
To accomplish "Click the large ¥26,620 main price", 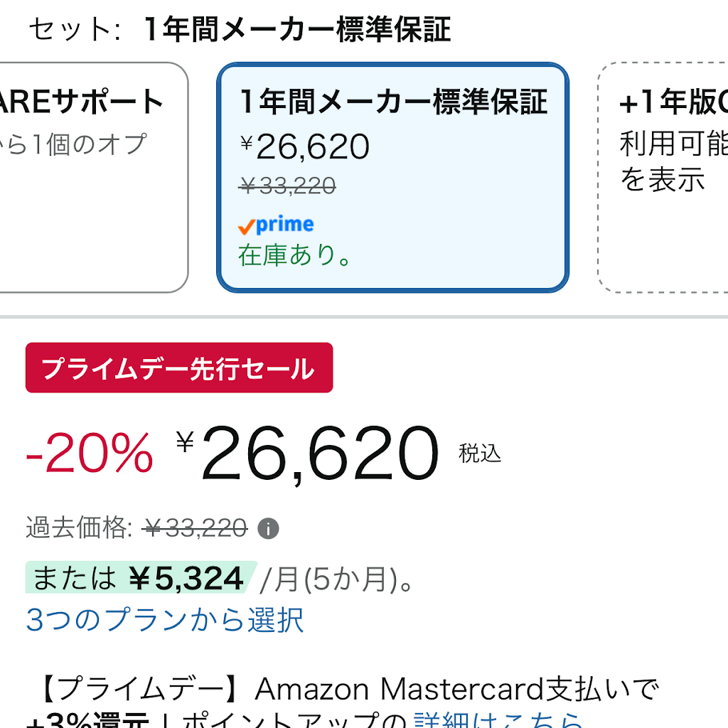I will (307, 454).
